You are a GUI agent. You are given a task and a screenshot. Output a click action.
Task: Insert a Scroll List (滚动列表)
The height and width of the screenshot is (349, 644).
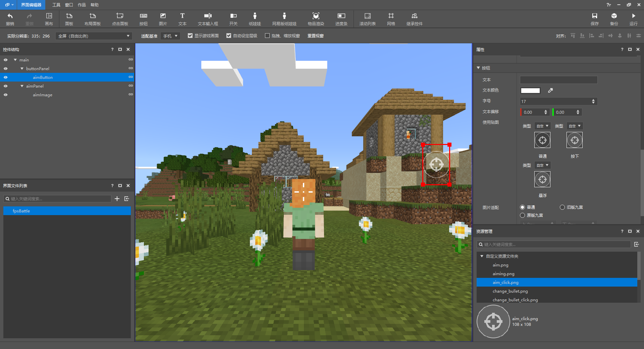[x=368, y=19]
